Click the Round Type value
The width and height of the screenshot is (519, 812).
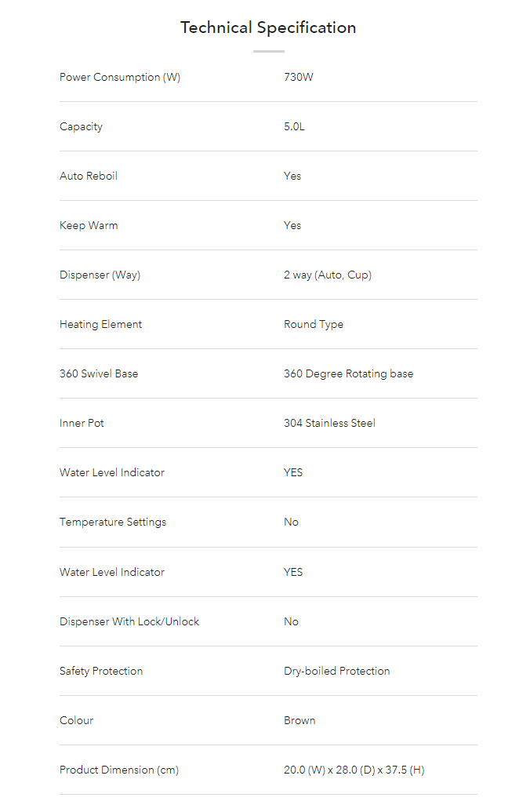[x=314, y=324]
